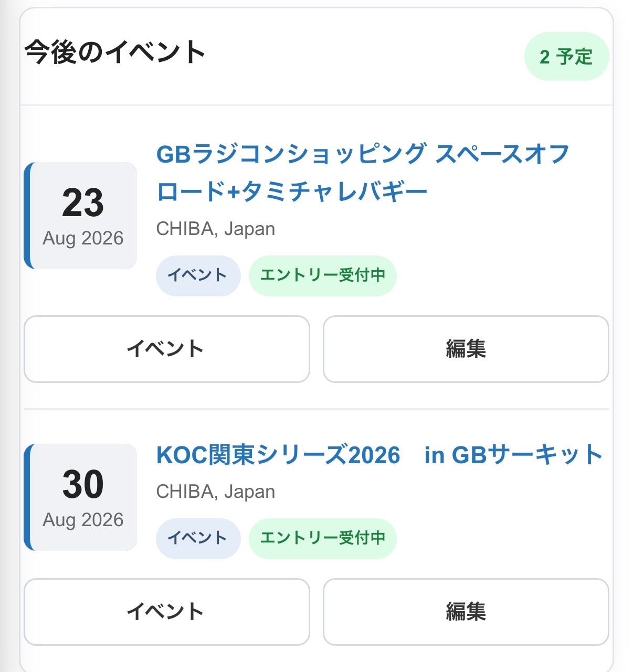Click 編集 button for the Aug 23 event

click(x=466, y=349)
